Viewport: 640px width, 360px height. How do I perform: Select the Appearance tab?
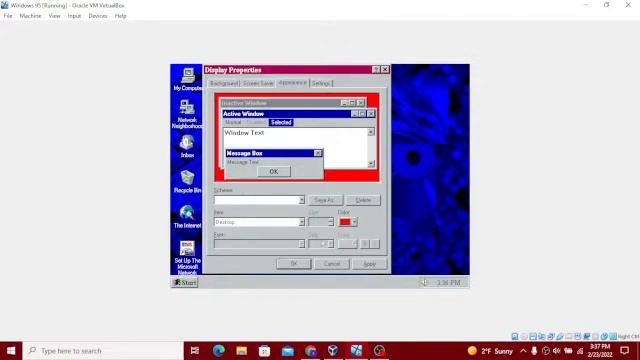[x=292, y=82]
